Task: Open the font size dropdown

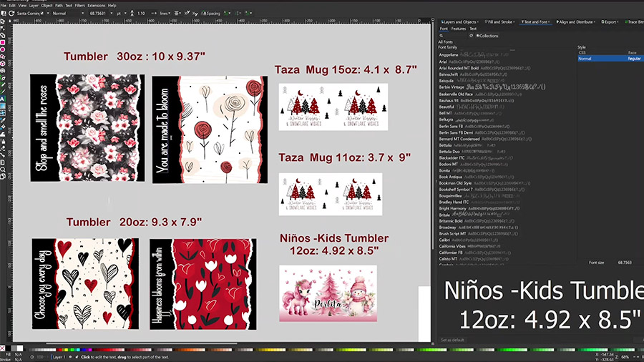Action: pyautogui.click(x=112, y=13)
